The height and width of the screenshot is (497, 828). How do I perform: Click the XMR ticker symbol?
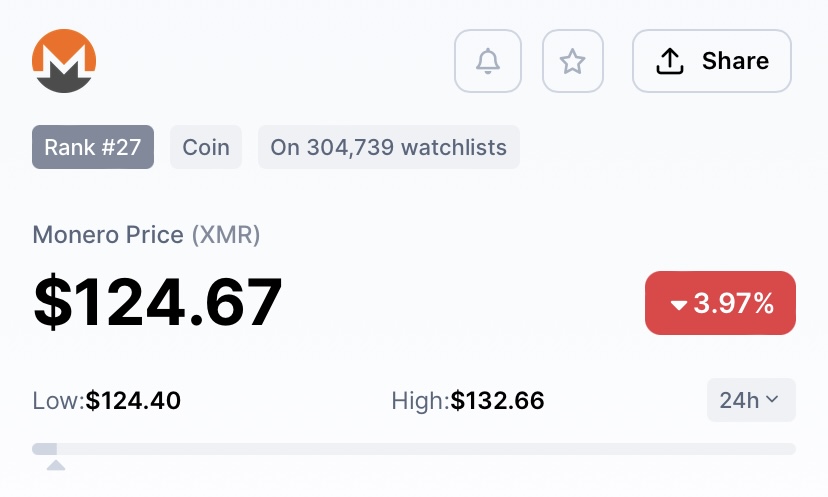tap(225, 235)
